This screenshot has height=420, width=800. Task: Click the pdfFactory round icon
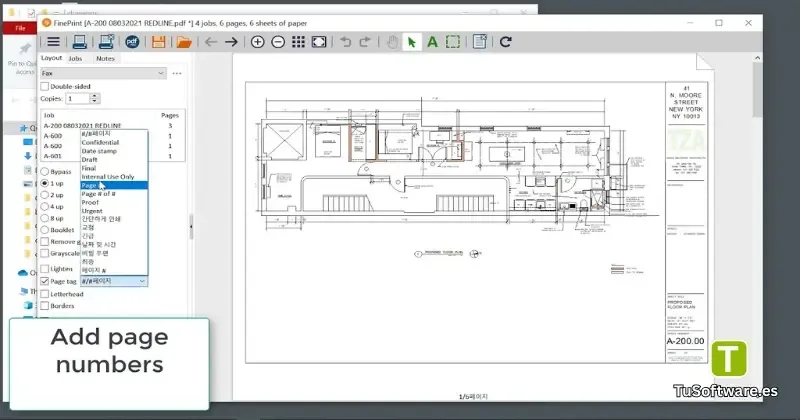tap(132, 42)
